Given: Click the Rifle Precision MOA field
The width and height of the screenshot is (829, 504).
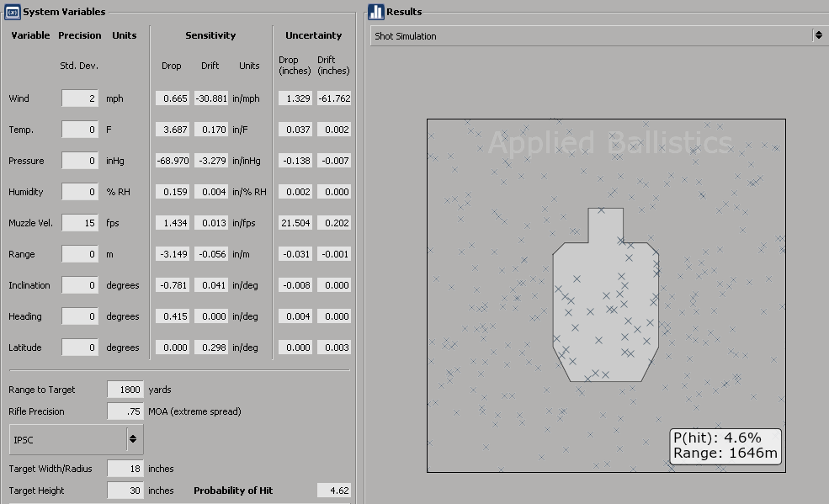Looking at the screenshot, I should tap(125, 411).
